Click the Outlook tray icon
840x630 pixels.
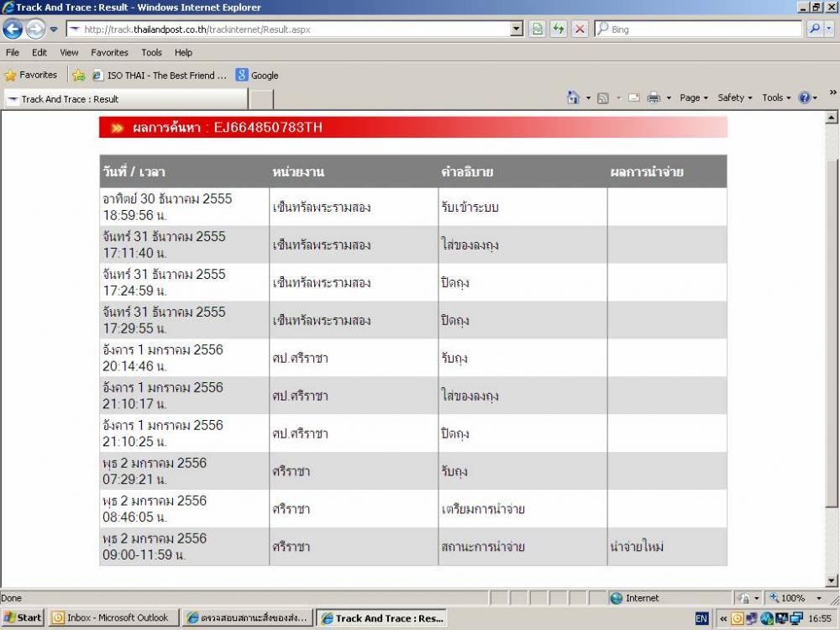(738, 618)
